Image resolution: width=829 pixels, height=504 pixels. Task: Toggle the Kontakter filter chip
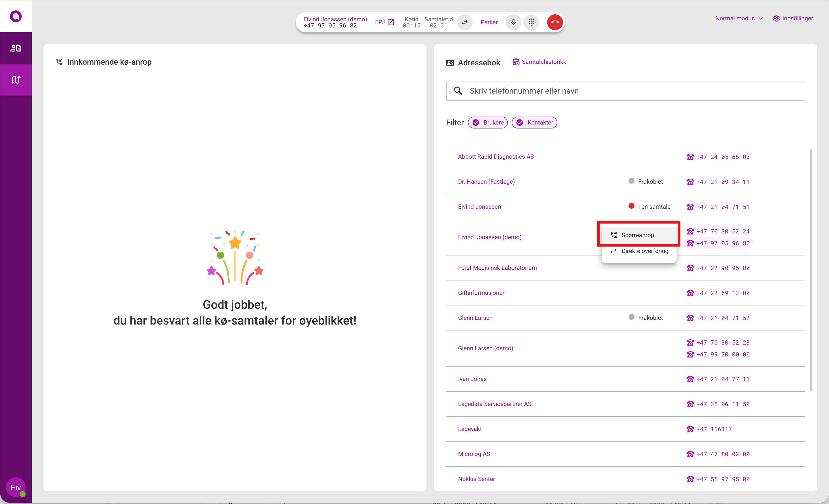pos(534,123)
